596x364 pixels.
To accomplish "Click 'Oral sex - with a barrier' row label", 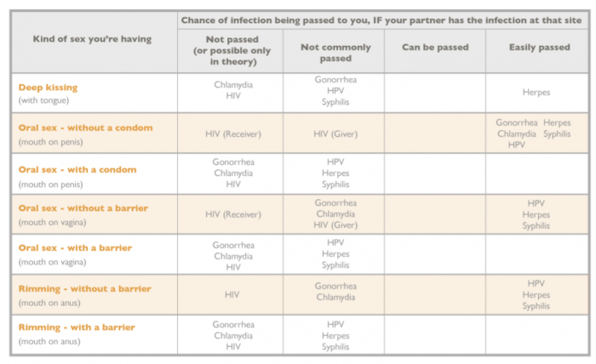I will 76,247.
